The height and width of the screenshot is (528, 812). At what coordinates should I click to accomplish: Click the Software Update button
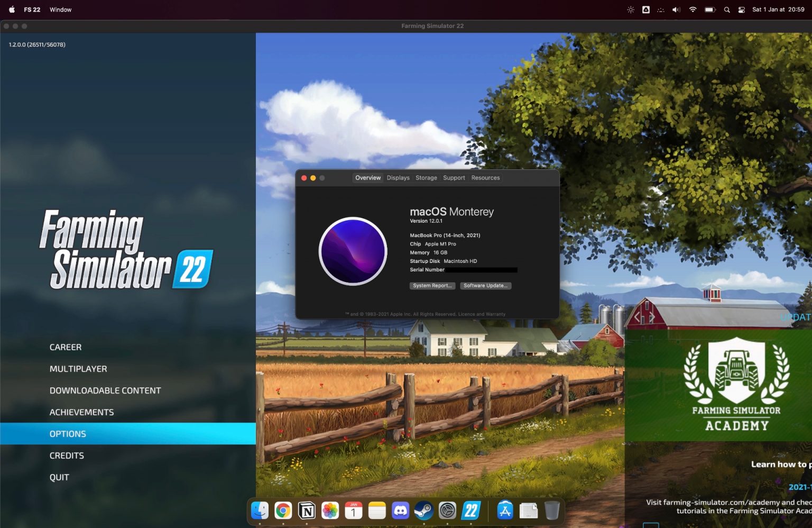pyautogui.click(x=485, y=286)
